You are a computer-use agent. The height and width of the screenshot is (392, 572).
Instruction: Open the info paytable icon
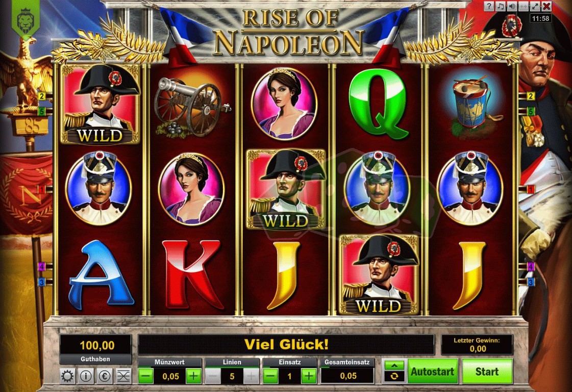pos(86,376)
